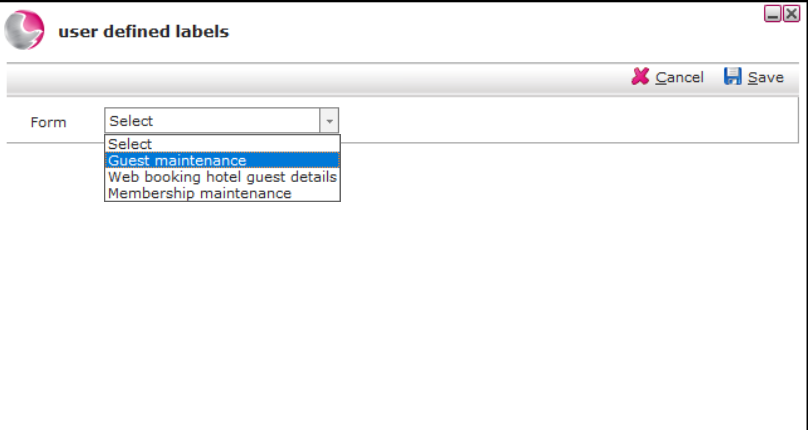Collapse the Form dropdown using its arrow
The image size is (808, 430).
tap(329, 121)
